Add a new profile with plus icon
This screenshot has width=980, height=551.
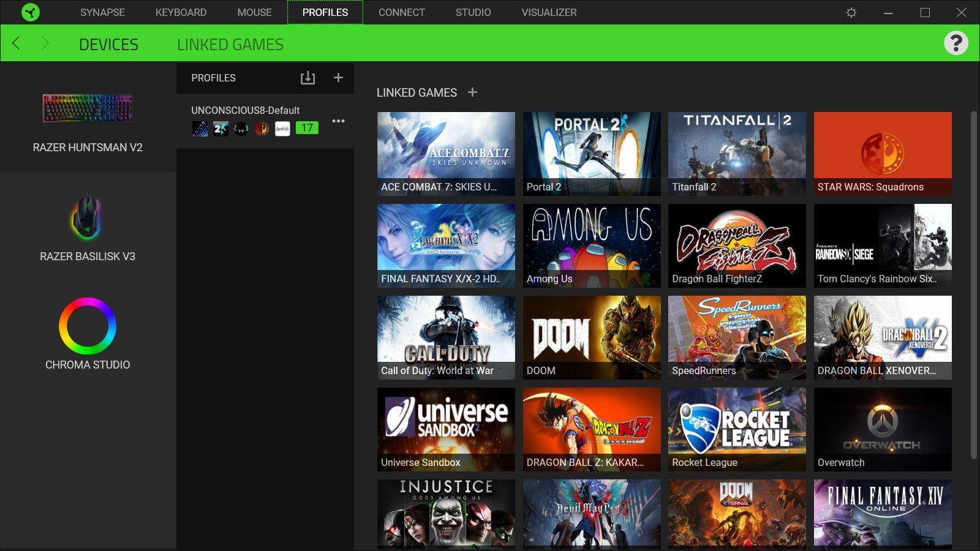(338, 78)
